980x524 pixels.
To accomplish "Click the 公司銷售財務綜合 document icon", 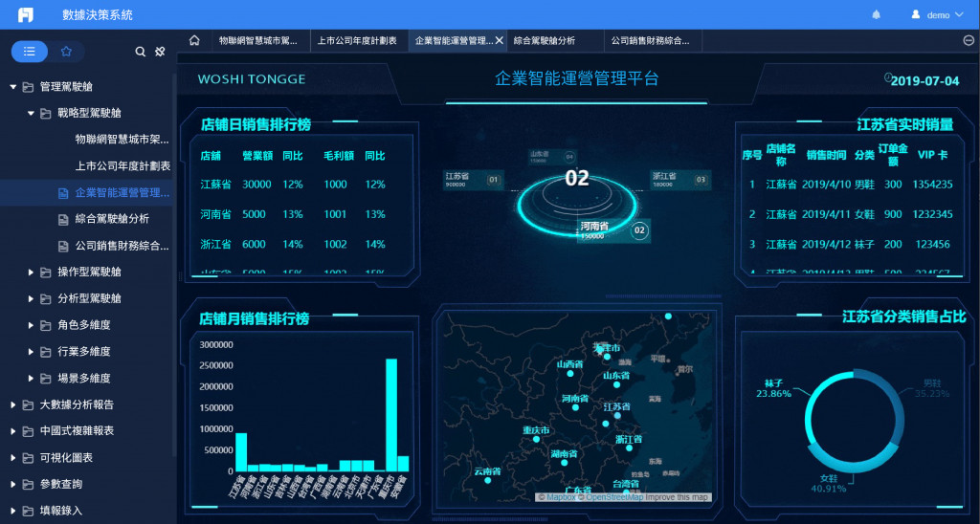I will tap(63, 246).
